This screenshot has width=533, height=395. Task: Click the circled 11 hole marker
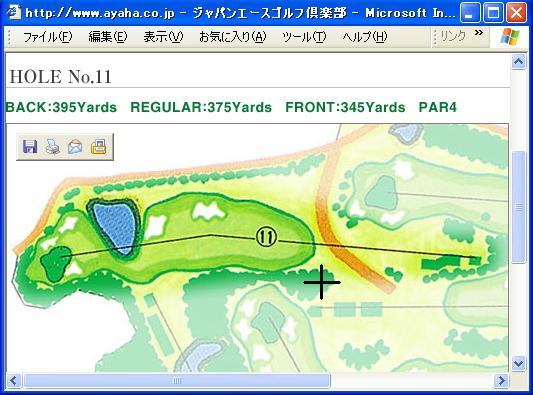click(266, 237)
